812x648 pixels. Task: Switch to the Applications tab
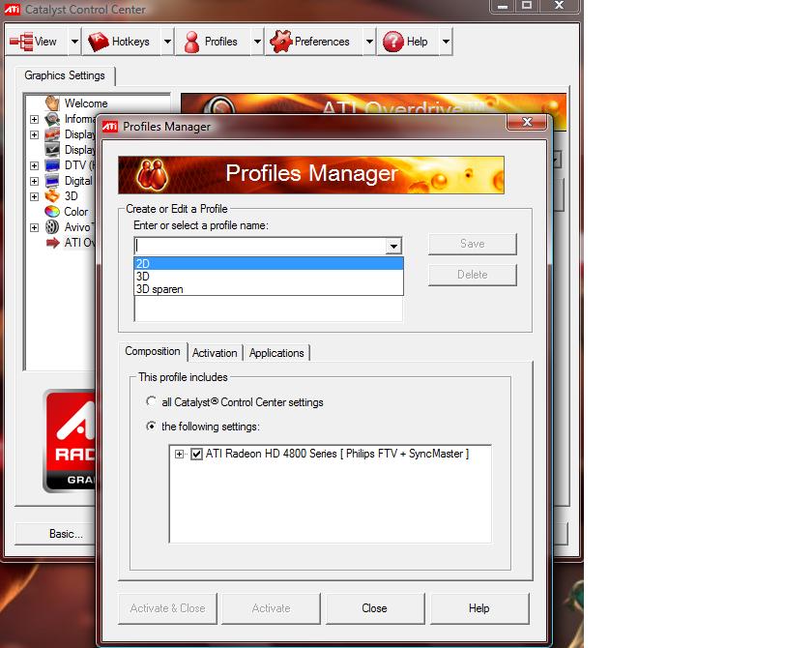click(276, 353)
